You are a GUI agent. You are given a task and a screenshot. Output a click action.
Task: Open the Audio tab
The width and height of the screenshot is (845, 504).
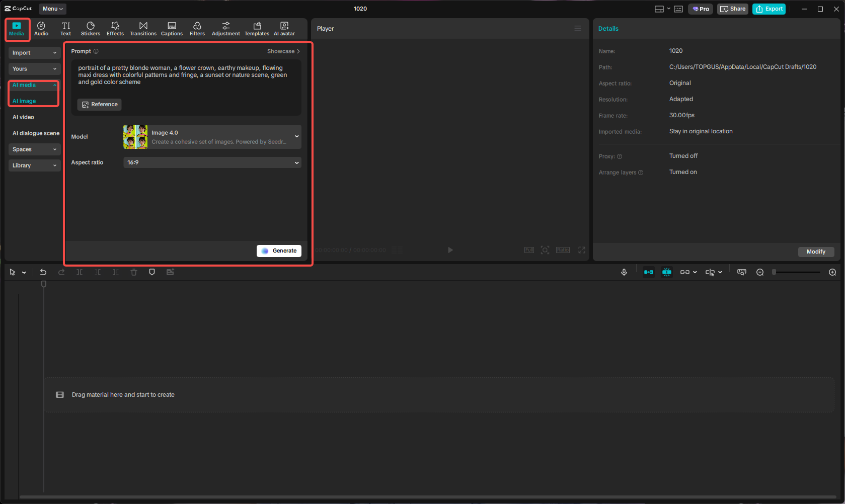[x=41, y=29]
